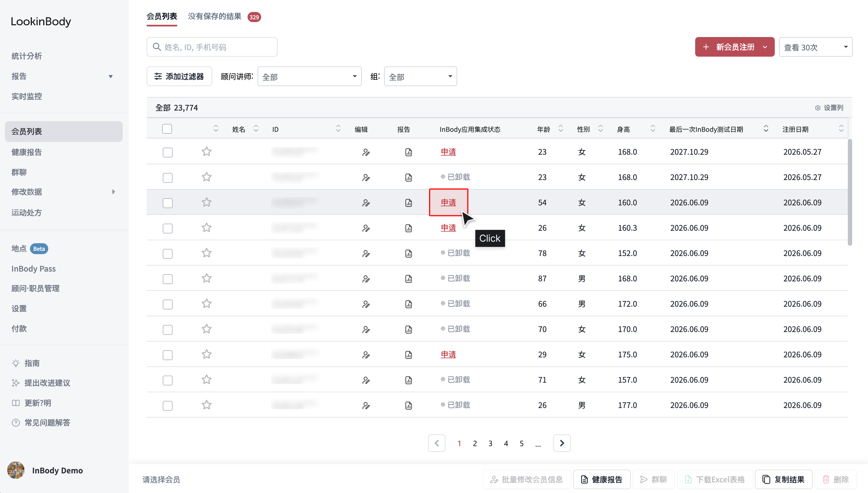Click the 设置列 gear icon
The image size is (868, 493).
818,108
